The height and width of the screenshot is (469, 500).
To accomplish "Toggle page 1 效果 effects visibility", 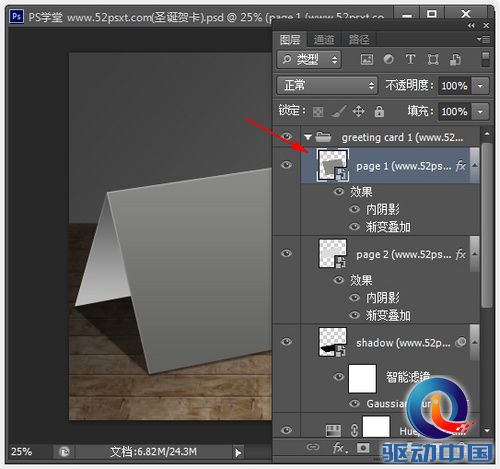I will coord(339,192).
